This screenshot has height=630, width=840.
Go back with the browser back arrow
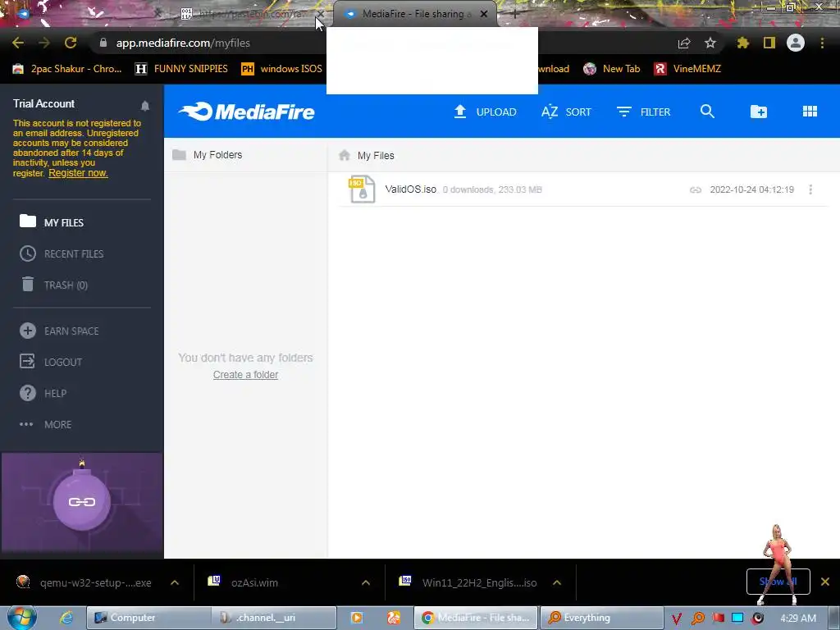(x=18, y=43)
